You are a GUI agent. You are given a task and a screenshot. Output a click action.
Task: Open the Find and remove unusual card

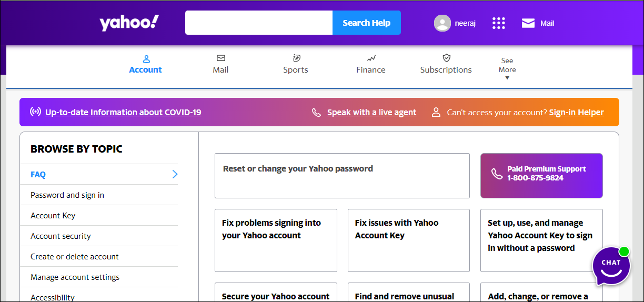pos(409,293)
